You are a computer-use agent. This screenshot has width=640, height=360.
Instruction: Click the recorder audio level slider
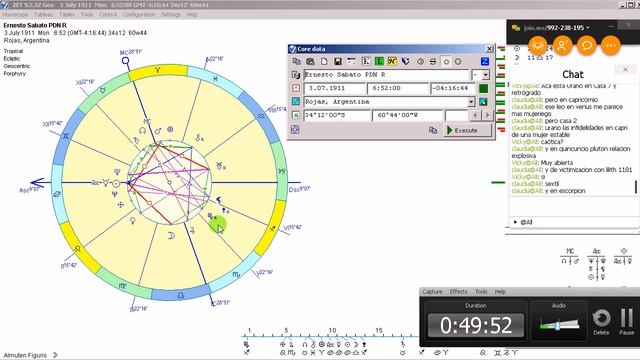click(x=557, y=325)
